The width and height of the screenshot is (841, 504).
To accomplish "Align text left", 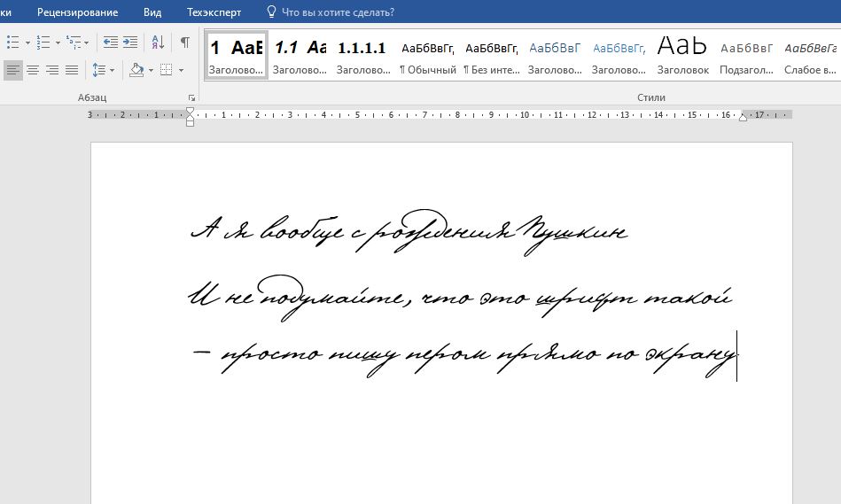I will point(13,70).
